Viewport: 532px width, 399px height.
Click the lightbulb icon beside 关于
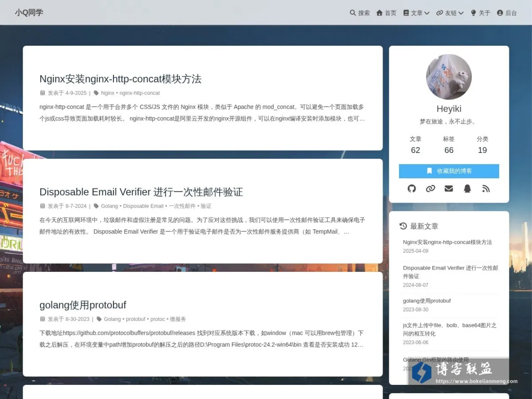(473, 13)
